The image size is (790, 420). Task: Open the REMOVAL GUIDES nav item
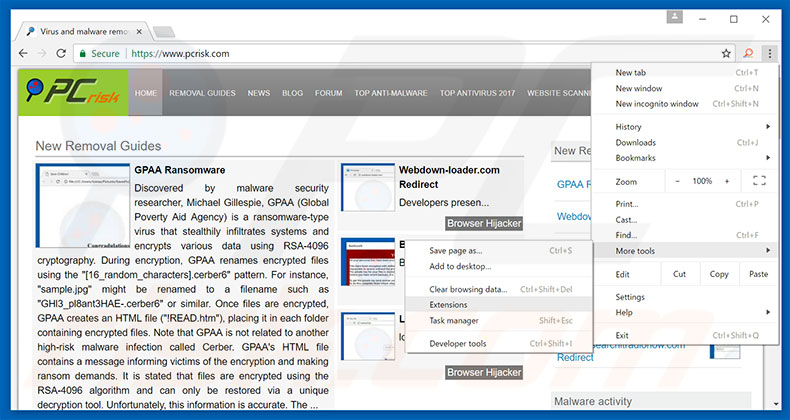[x=202, y=93]
